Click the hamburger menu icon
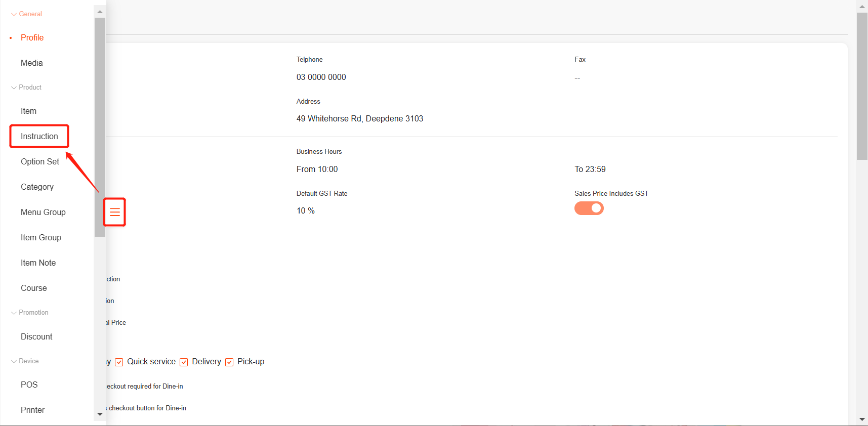 coord(115,212)
